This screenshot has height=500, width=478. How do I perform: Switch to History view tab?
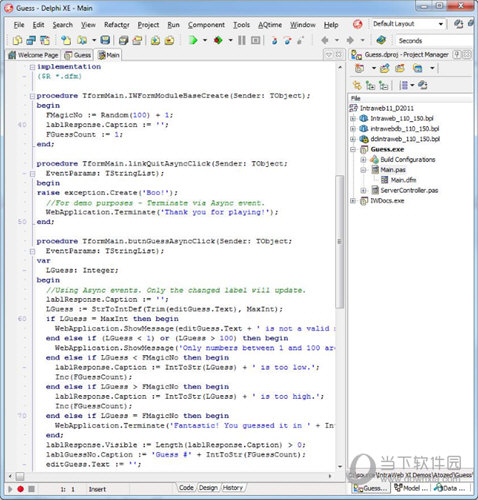click(x=233, y=488)
